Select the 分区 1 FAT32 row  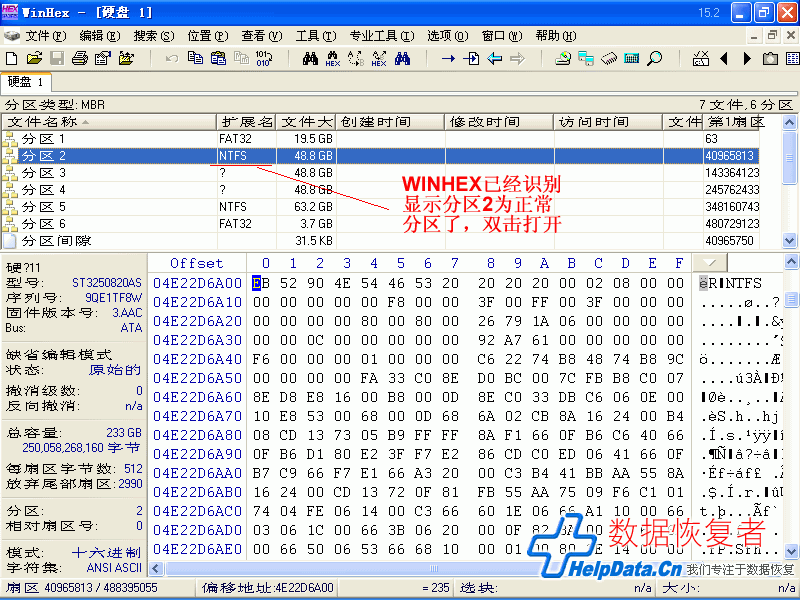pos(381,139)
